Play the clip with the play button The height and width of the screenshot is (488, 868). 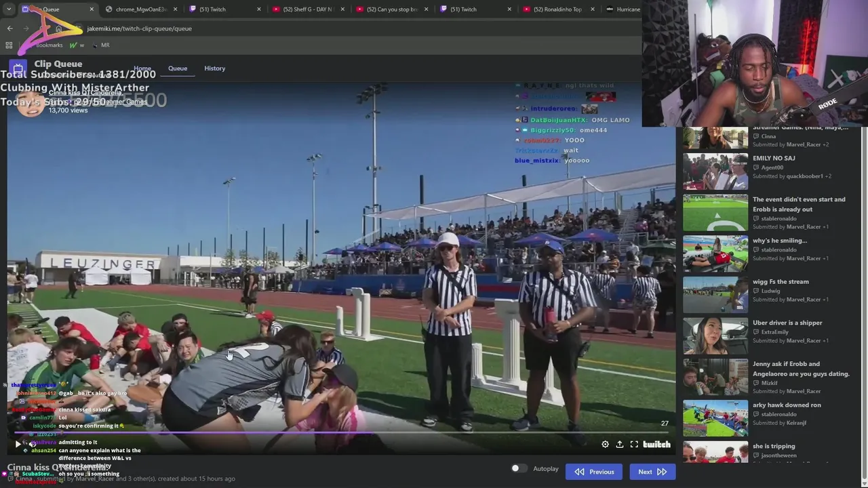tap(18, 444)
